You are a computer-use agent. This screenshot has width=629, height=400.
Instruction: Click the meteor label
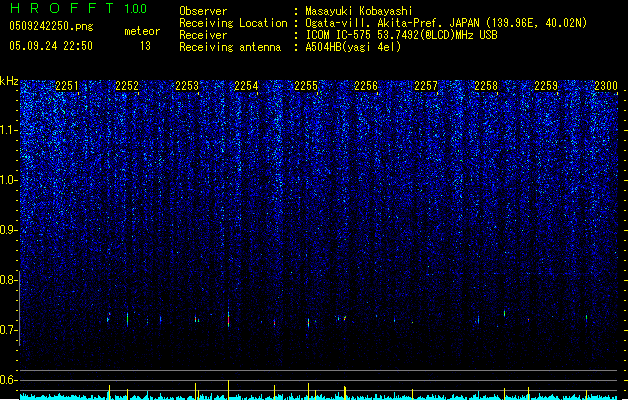(142, 31)
